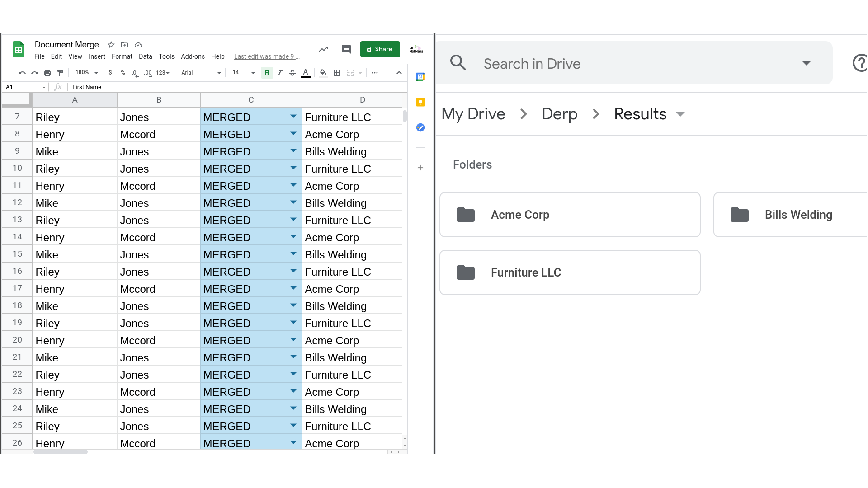Open the Format menu
The height and width of the screenshot is (488, 868).
pyautogui.click(x=122, y=56)
